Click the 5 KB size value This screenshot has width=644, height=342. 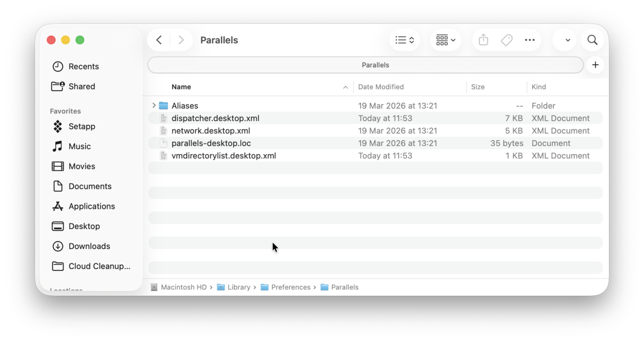(514, 131)
